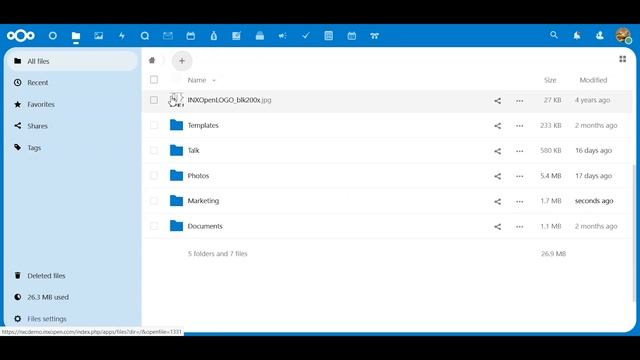Toggle grid view icon
Viewport: 640px width, 360px height.
point(622,59)
